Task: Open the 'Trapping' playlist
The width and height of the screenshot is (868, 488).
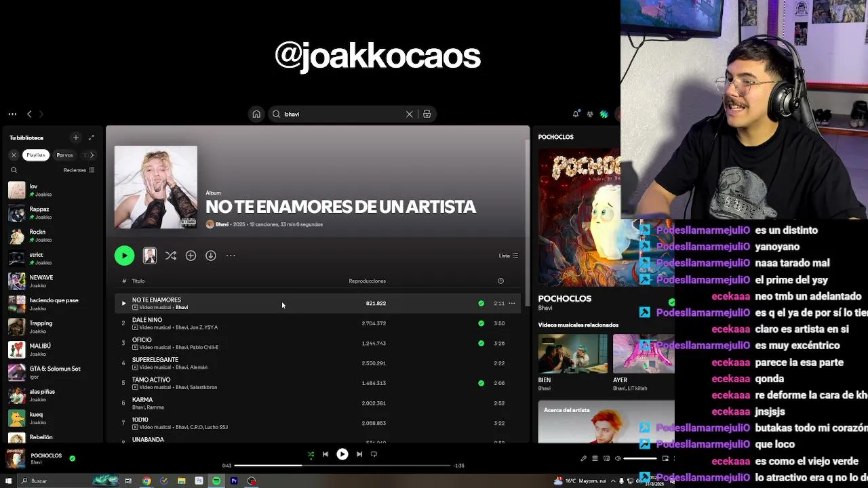Action: click(53, 327)
